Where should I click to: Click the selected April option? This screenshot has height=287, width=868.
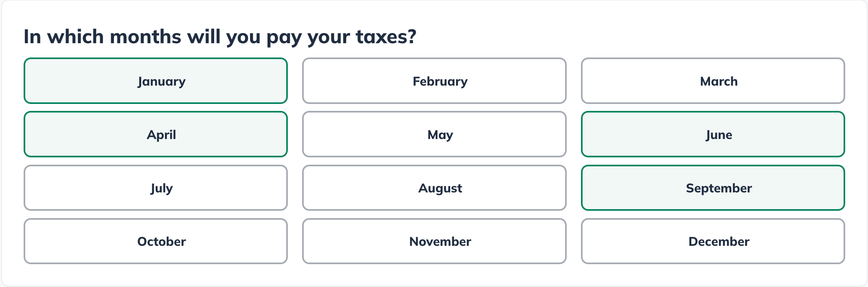point(161,134)
